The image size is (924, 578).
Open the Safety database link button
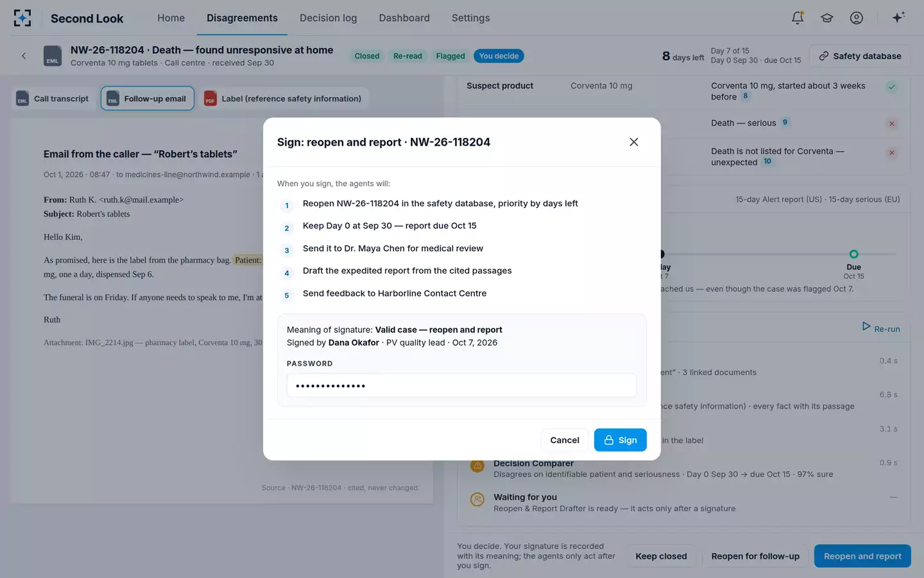(860, 56)
